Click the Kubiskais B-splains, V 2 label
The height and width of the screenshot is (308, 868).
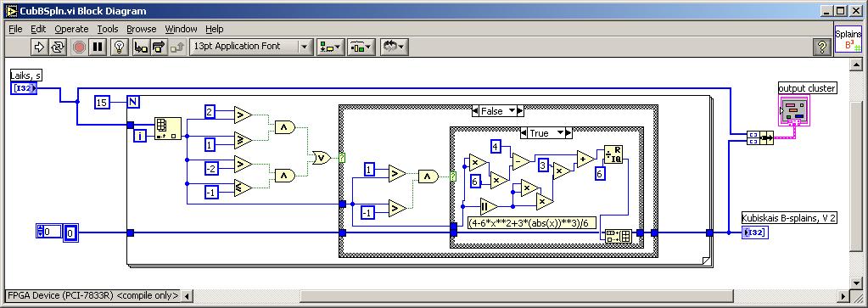789,219
